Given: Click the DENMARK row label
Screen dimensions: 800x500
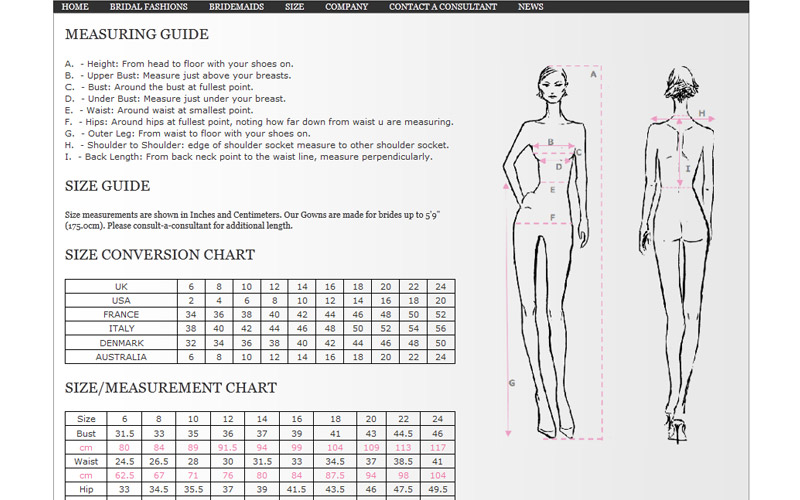Looking at the screenshot, I should (121, 343).
